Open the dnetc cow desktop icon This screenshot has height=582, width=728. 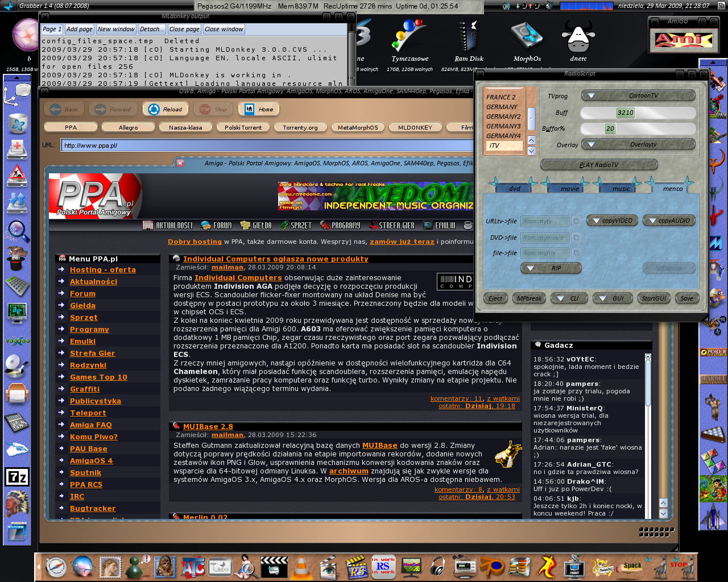click(578, 37)
